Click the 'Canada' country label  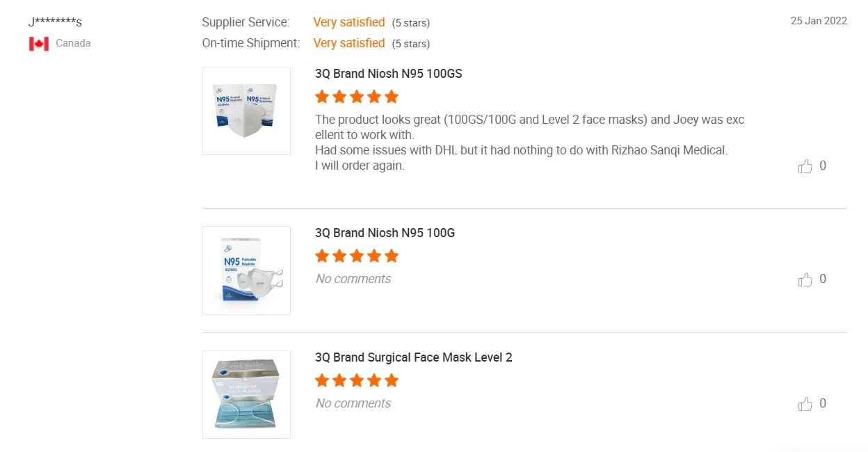tap(73, 43)
